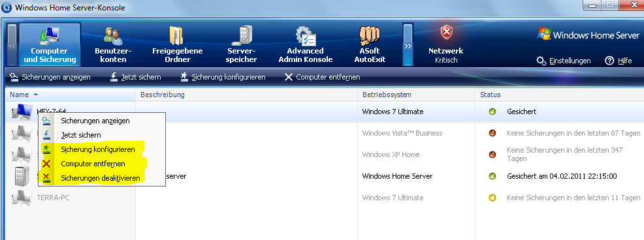This screenshot has height=240, width=644.
Task: Open Einstellungen settings
Action: click(x=564, y=61)
